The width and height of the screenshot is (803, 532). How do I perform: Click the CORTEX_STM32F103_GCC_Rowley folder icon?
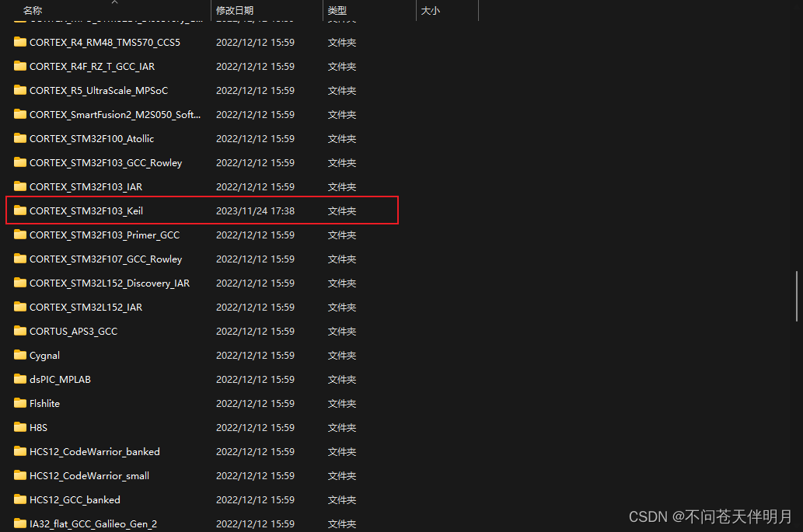[x=20, y=162]
